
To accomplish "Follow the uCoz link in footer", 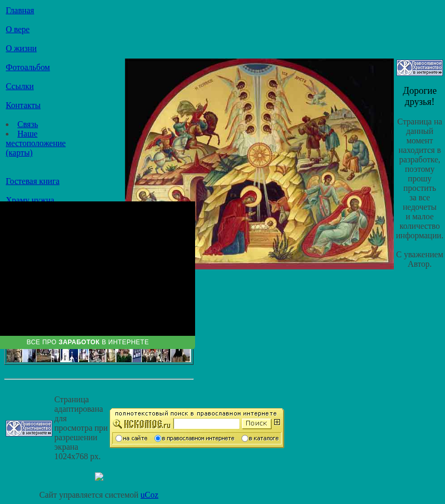I will pyautogui.click(x=149, y=495).
